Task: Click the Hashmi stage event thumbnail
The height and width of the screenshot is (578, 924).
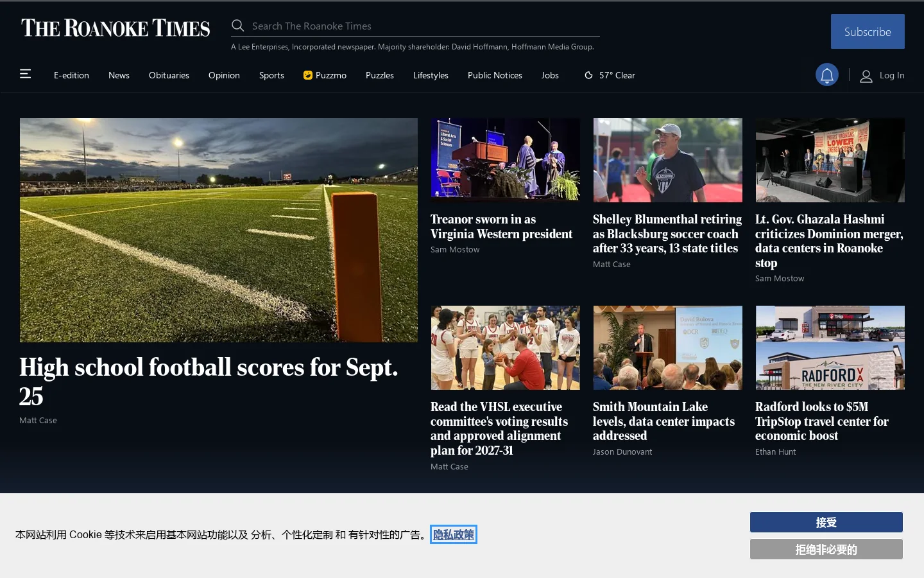Action: 830,160
